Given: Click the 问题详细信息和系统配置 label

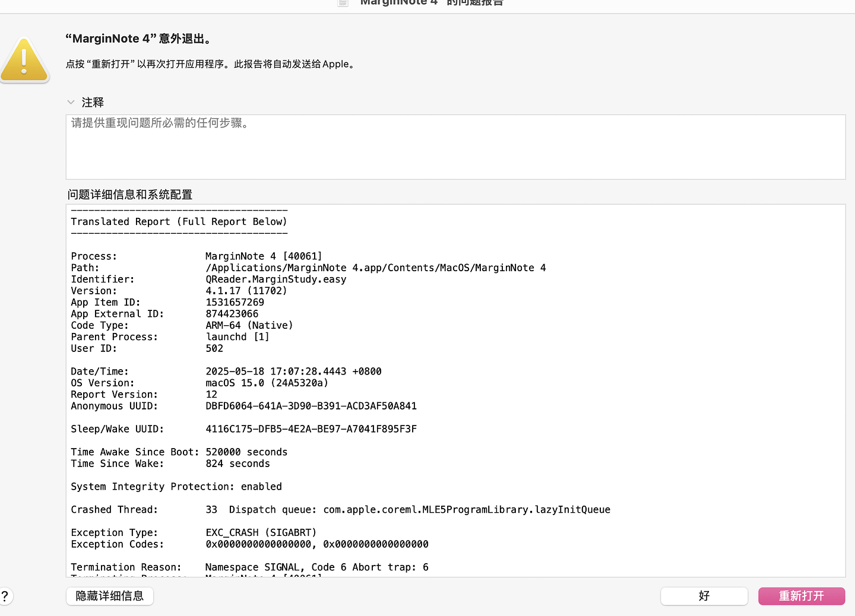Looking at the screenshot, I should [130, 195].
